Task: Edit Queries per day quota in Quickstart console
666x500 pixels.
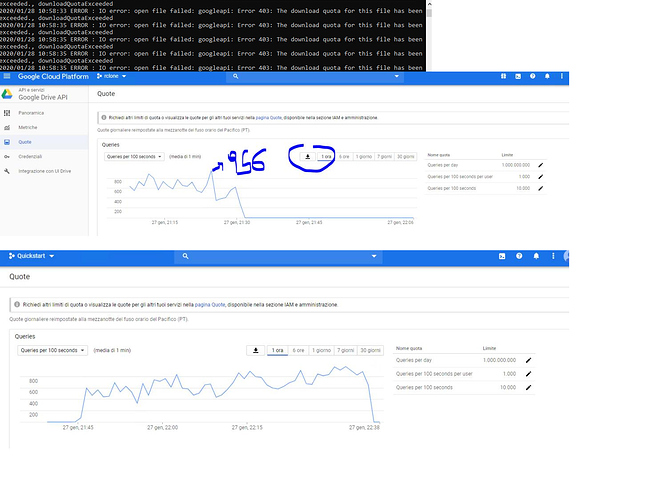Action: [x=528, y=360]
